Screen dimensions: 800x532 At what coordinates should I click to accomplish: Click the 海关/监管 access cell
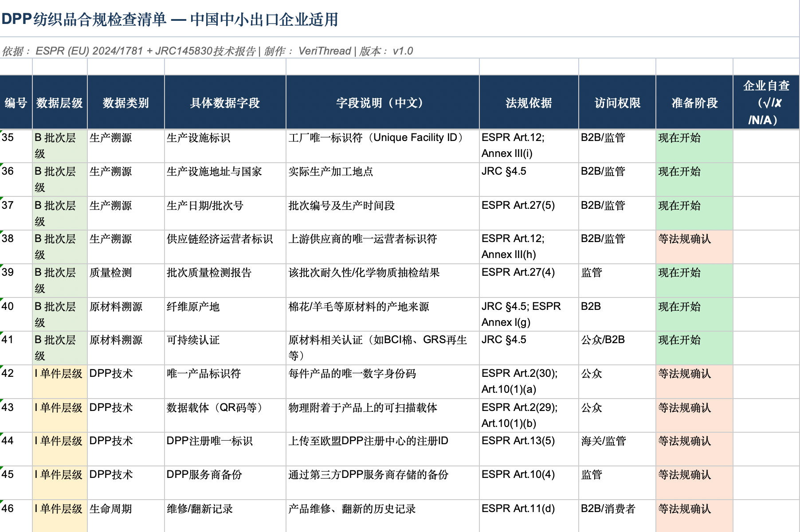click(x=617, y=449)
